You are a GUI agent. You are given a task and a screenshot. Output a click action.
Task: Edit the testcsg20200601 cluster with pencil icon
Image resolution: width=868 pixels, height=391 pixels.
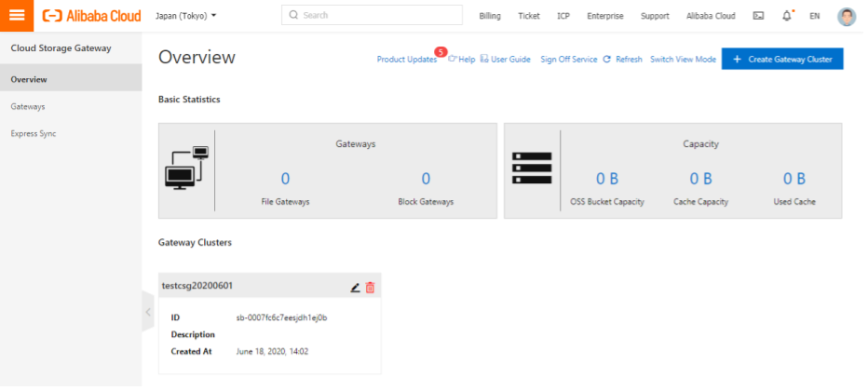[x=356, y=288]
